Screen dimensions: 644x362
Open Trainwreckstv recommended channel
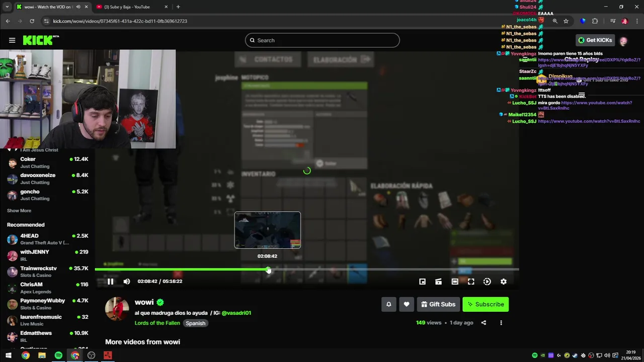coord(48,271)
